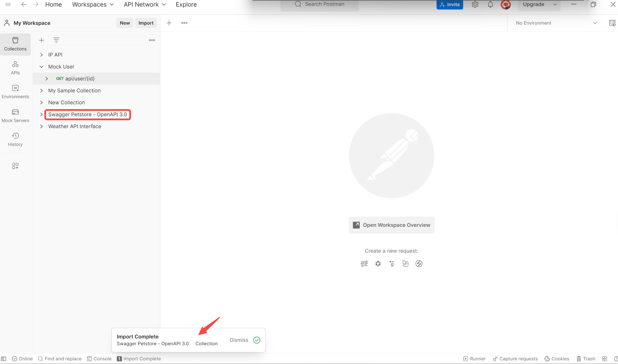618x364 pixels.
Task: Expand the Weather API Interface collection
Action: tap(41, 126)
